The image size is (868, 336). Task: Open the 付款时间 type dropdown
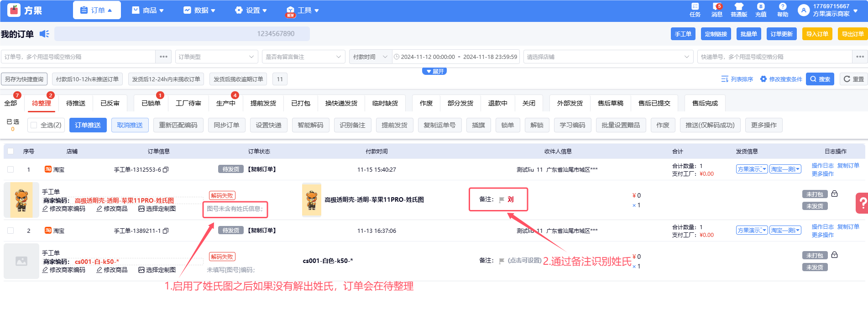[370, 57]
